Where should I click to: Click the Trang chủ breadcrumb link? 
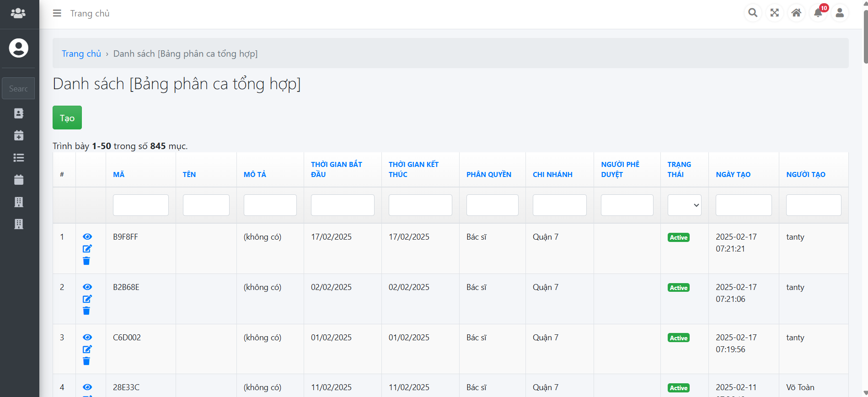pyautogui.click(x=81, y=54)
